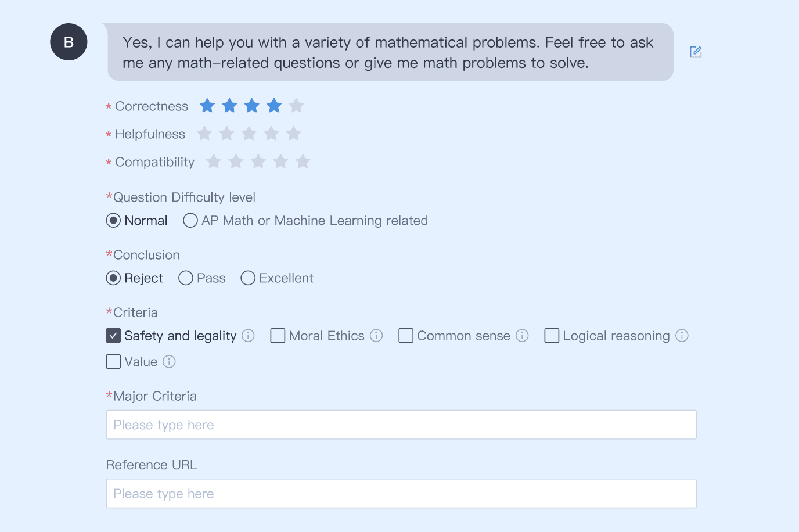Image resolution: width=799 pixels, height=532 pixels.
Task: Click the Major Criteria text field
Action: click(x=401, y=425)
